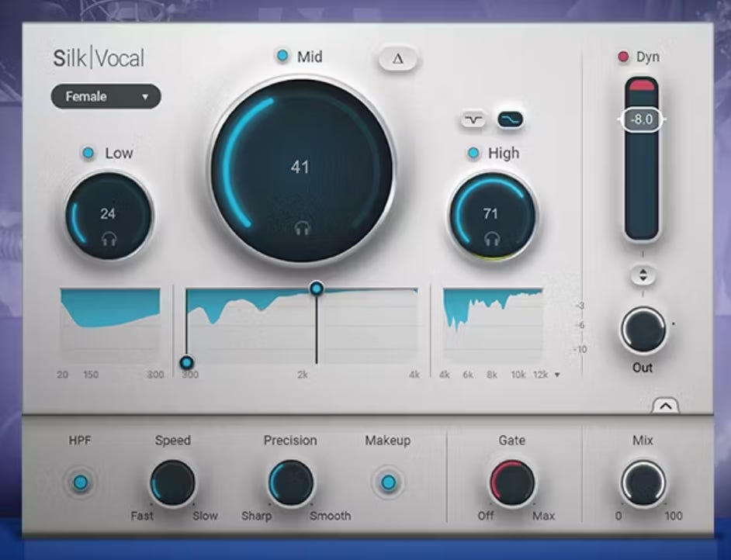Click the Dyn slider handle showing -8.0

[642, 119]
